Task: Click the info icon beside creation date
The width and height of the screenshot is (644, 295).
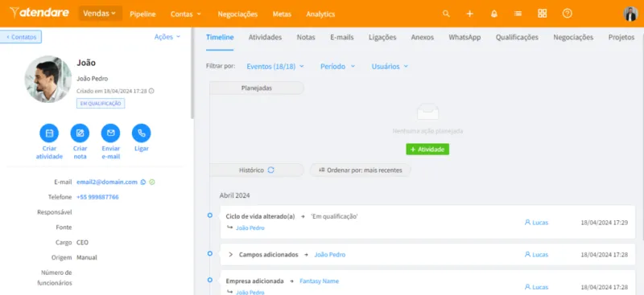Action: 151,91
